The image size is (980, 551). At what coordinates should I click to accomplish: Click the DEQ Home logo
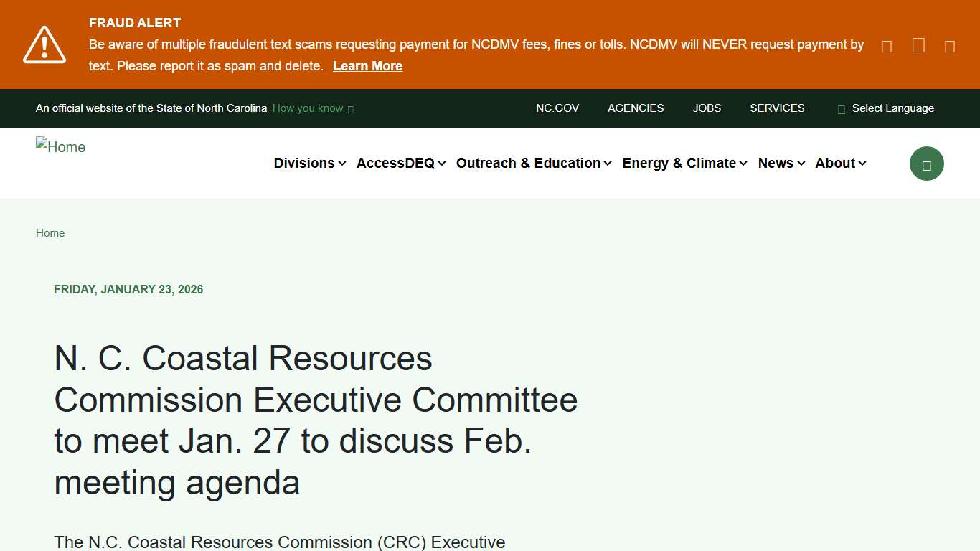(x=60, y=146)
